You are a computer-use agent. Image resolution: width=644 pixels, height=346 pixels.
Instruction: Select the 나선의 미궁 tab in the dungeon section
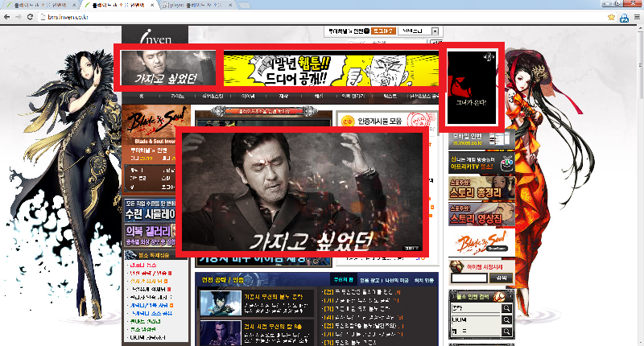point(396,280)
